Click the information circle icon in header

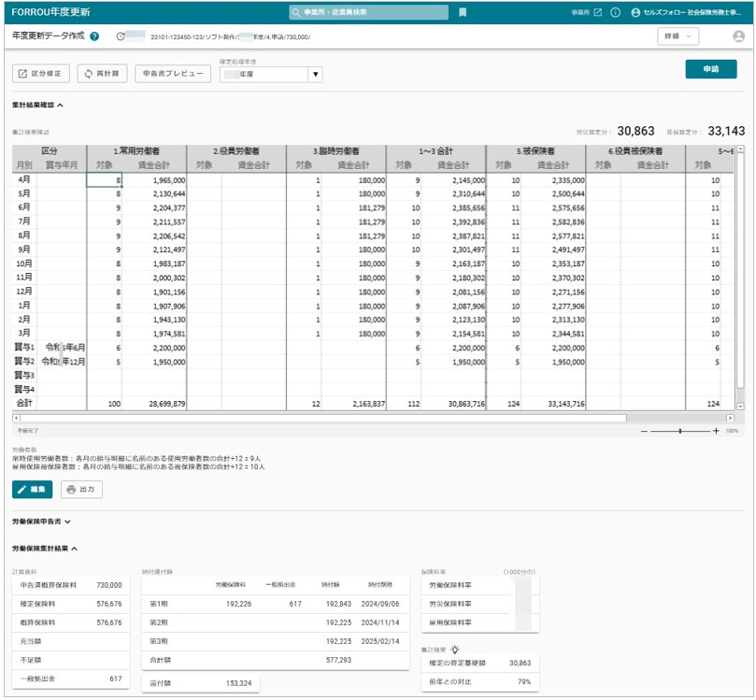point(615,12)
